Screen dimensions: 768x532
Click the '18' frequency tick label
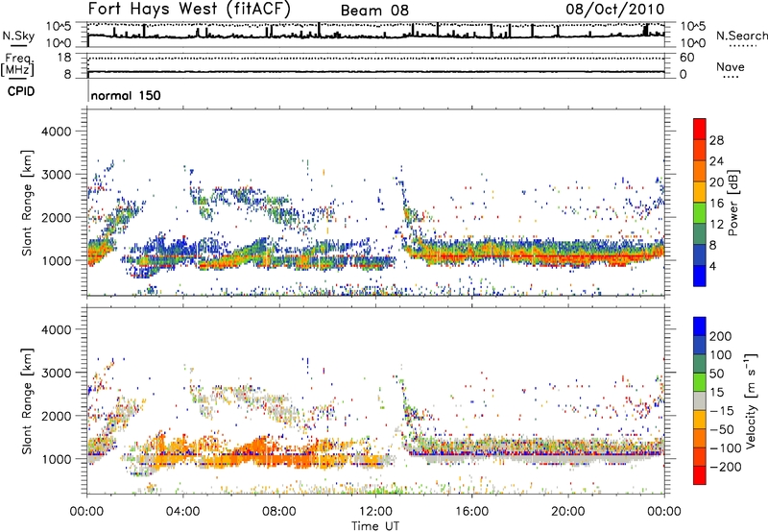coord(64,58)
